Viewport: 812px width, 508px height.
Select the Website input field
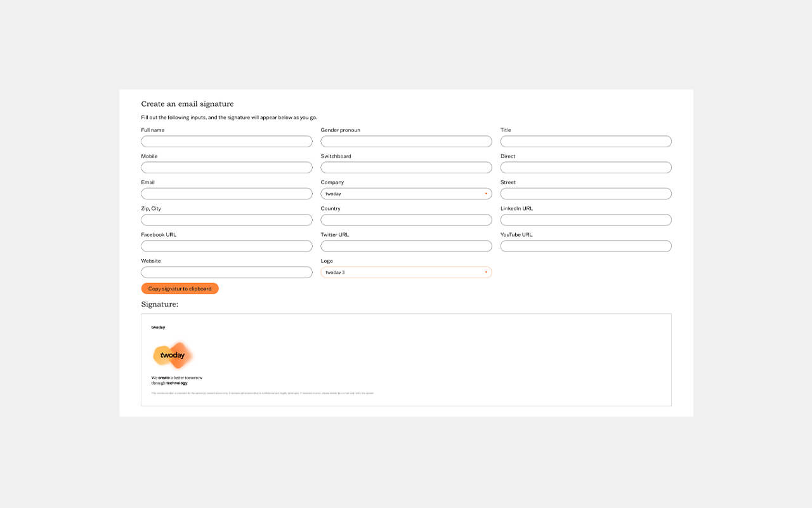click(226, 272)
